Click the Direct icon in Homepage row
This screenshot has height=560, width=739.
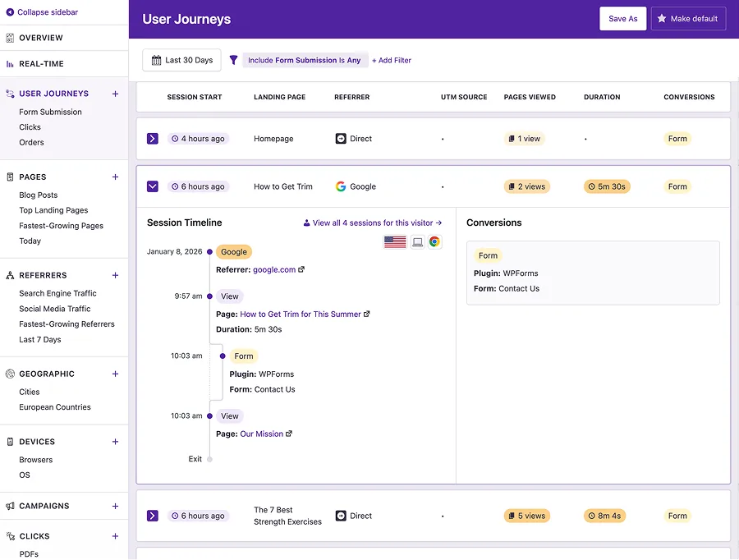[x=340, y=139]
